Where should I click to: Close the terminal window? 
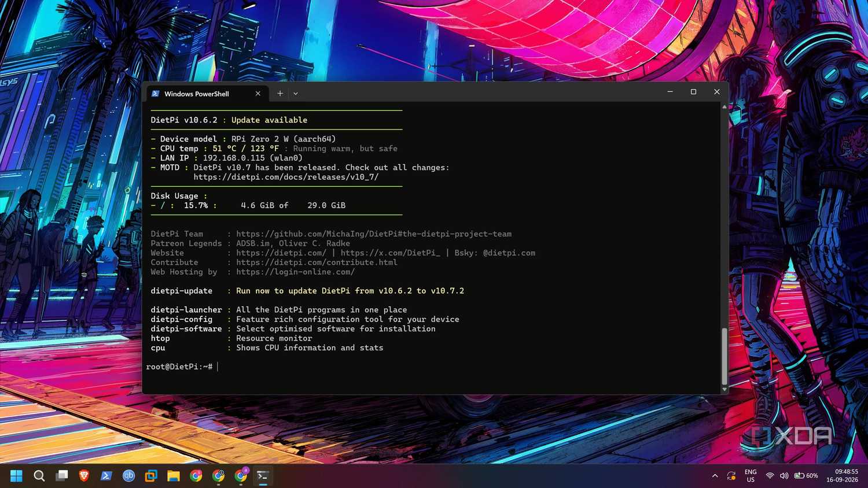[717, 92]
